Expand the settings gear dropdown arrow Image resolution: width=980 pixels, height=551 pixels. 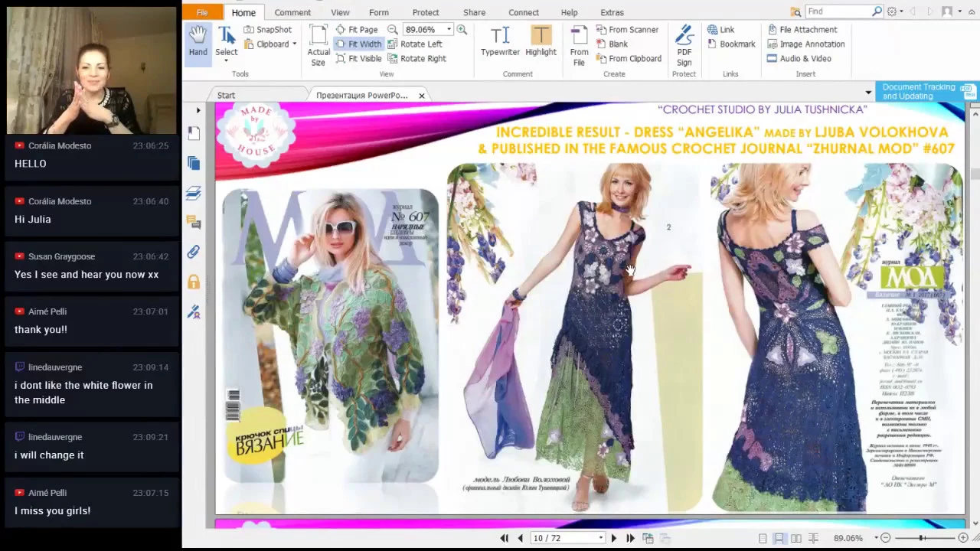[902, 11]
